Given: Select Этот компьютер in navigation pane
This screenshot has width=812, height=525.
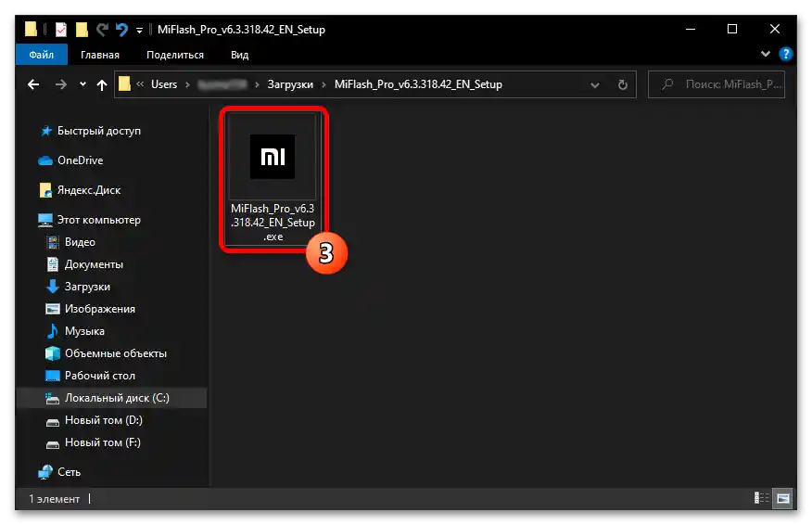Looking at the screenshot, I should (99, 220).
